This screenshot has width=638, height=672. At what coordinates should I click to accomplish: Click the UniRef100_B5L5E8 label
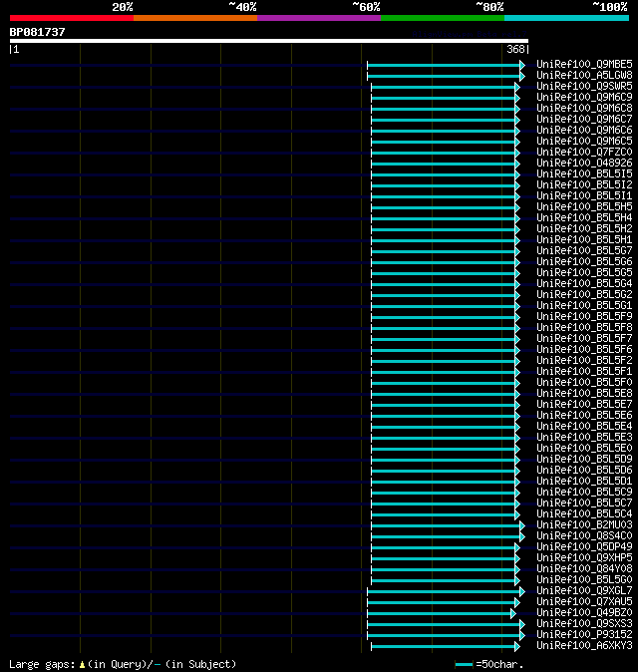(584, 394)
